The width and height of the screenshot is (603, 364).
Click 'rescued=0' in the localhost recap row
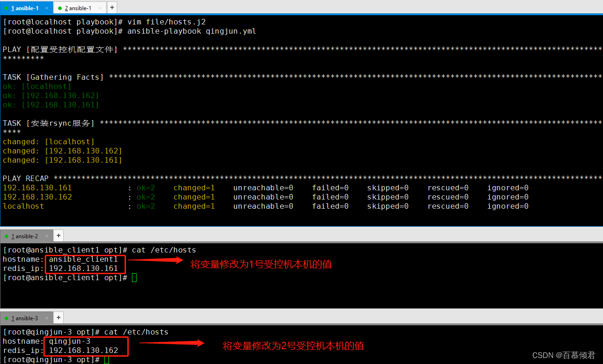tap(448, 206)
